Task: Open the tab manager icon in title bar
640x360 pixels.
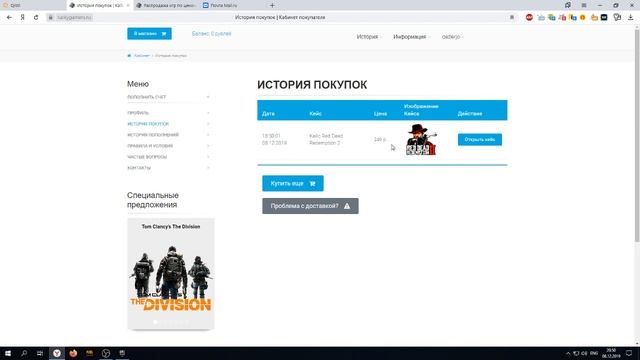Action: tap(568, 5)
